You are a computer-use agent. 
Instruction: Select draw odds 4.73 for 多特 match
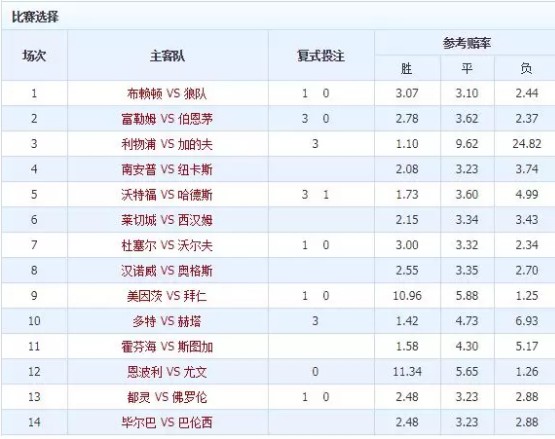point(467,321)
